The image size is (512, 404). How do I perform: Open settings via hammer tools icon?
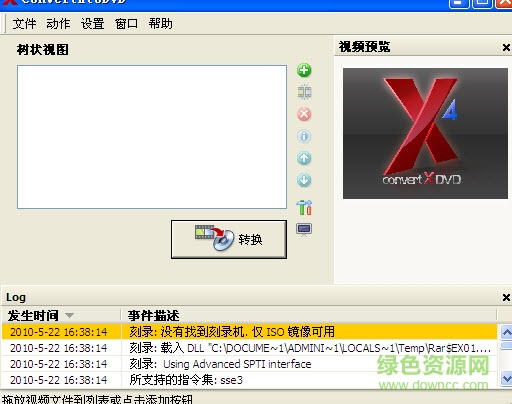(x=304, y=207)
